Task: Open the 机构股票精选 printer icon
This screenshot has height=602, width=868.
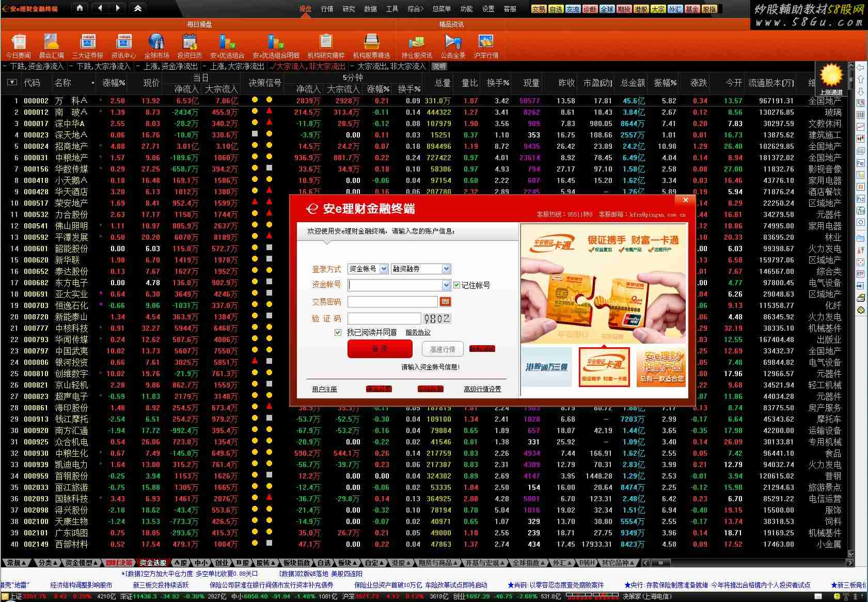Action: 371,45
